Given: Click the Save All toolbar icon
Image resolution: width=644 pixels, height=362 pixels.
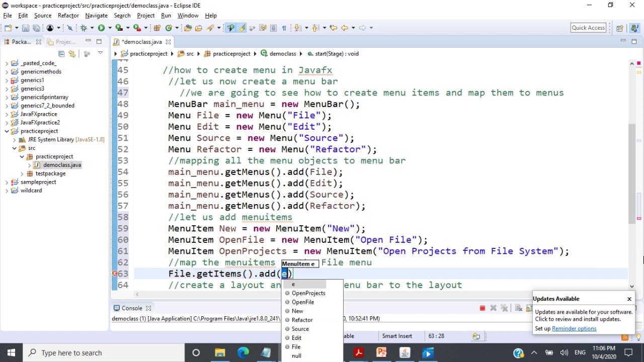Looking at the screenshot, I should 36,28.
